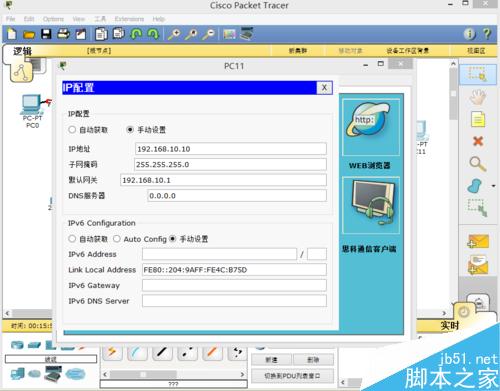Screen dimensions: 500x391
Task: Click the IPv6 DNS Server field
Action: (234, 301)
